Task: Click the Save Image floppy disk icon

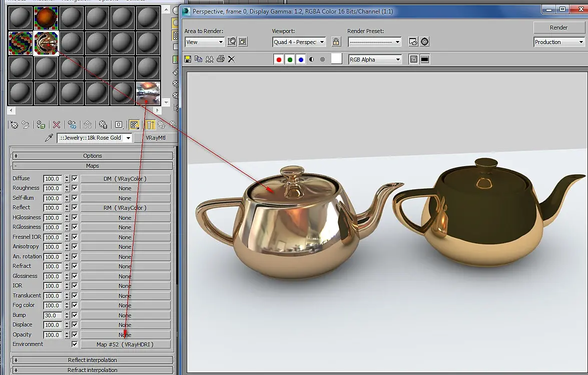Action: tap(188, 59)
